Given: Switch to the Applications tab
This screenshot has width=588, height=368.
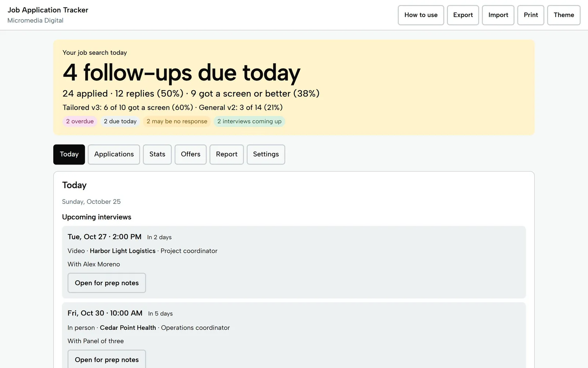Looking at the screenshot, I should tap(114, 154).
